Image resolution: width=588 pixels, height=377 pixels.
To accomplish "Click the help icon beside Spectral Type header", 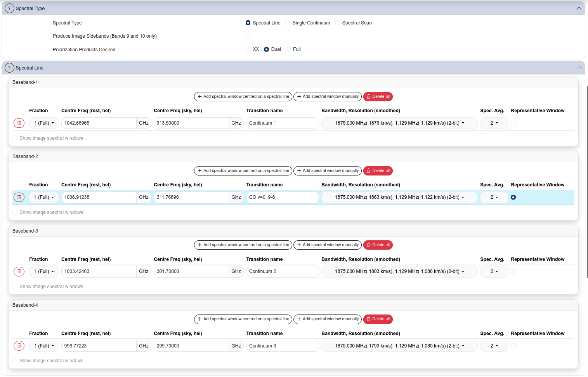I will tap(9, 8).
